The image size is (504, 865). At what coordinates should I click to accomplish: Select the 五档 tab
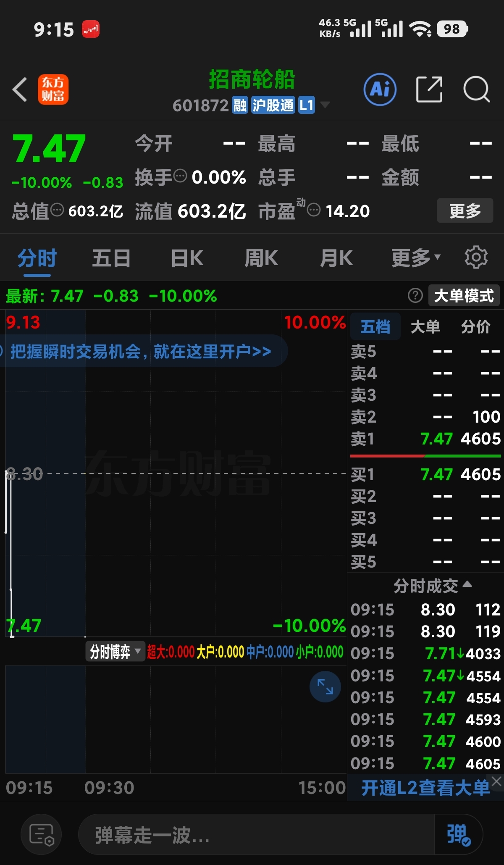coord(375,326)
